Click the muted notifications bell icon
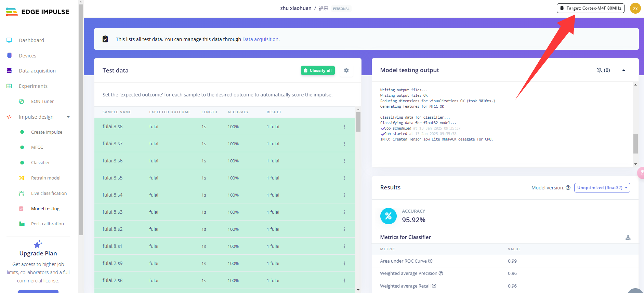644x293 pixels. pos(599,70)
